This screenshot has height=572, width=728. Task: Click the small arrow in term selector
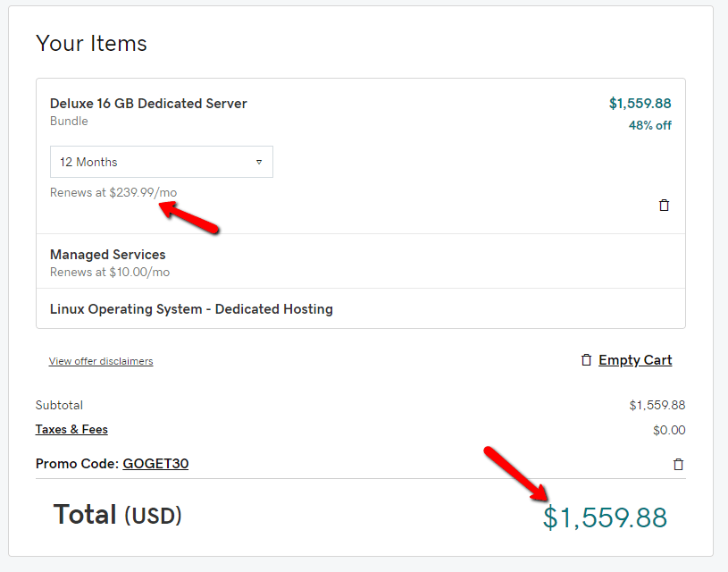[x=259, y=163]
